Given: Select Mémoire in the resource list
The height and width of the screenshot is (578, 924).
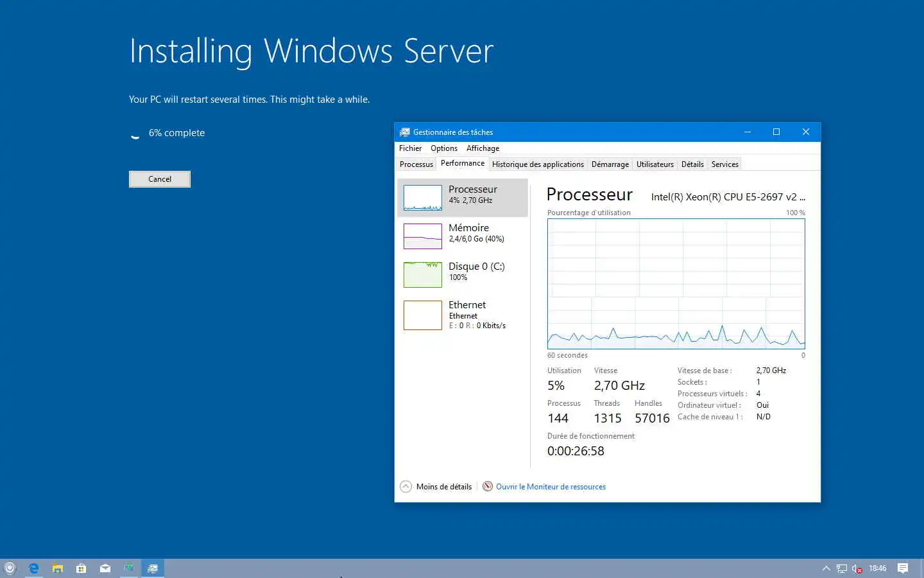Looking at the screenshot, I should pyautogui.click(x=463, y=236).
